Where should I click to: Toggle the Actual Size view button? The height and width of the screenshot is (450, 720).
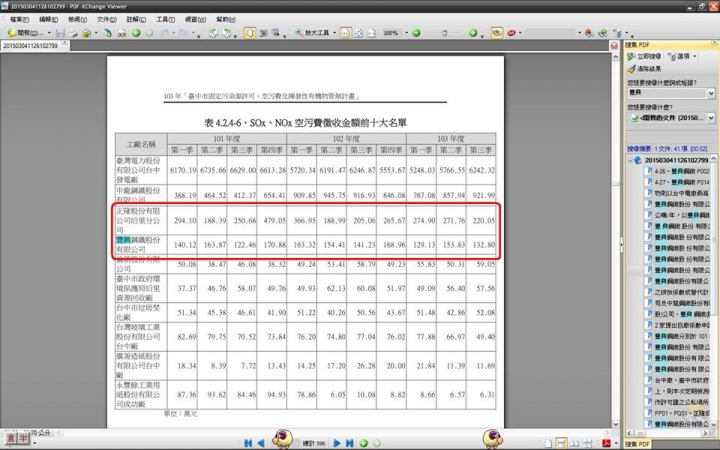(346, 33)
